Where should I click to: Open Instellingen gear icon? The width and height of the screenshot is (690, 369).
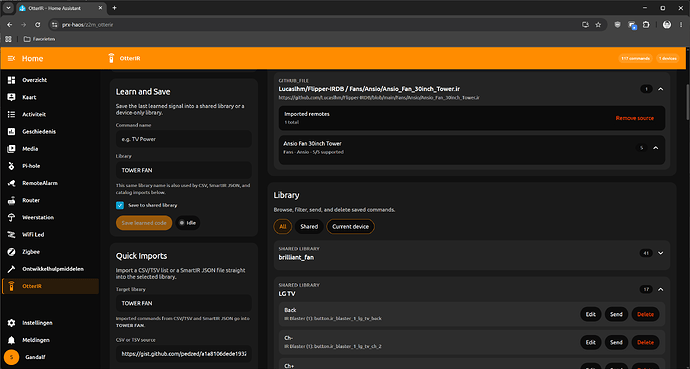coord(11,323)
